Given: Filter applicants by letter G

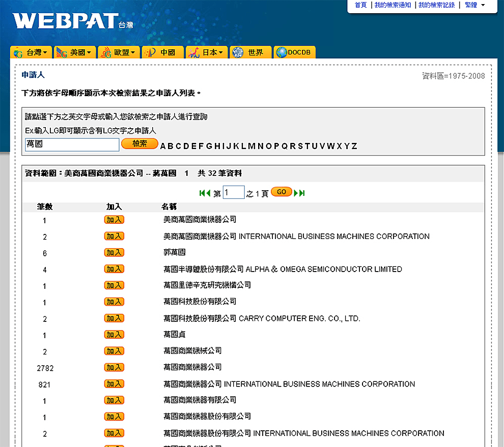Looking at the screenshot, I should pyautogui.click(x=209, y=146).
